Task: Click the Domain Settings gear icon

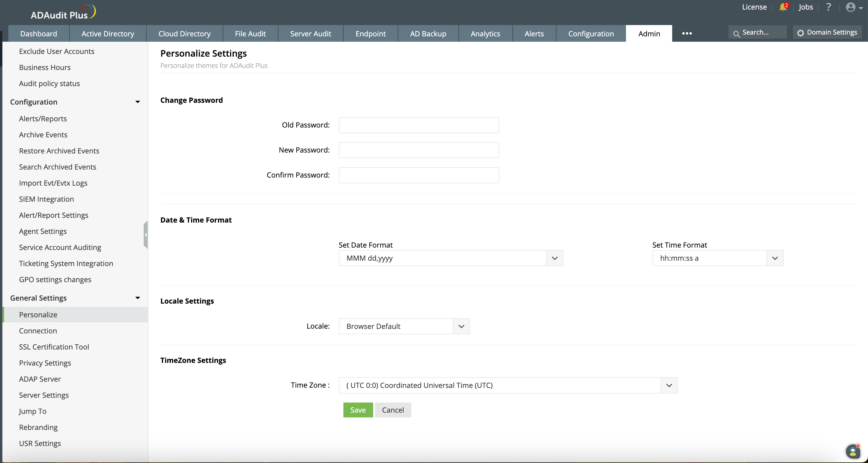Action: coord(801,33)
